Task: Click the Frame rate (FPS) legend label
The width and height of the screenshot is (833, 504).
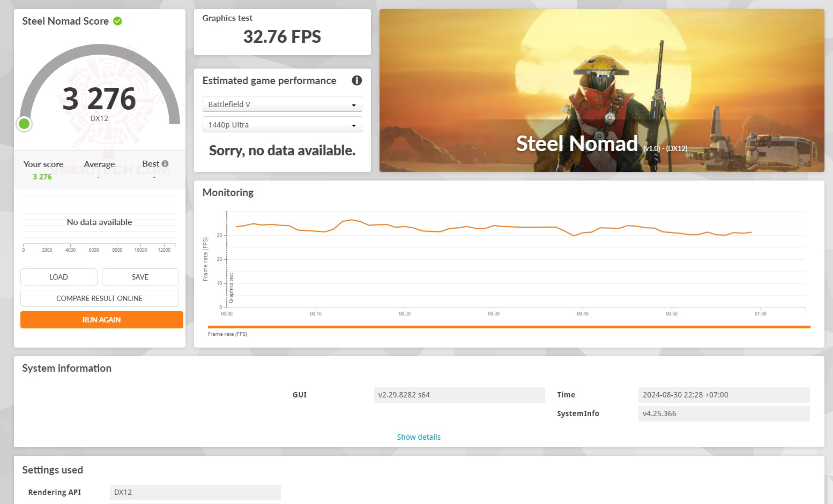Action: click(x=227, y=334)
